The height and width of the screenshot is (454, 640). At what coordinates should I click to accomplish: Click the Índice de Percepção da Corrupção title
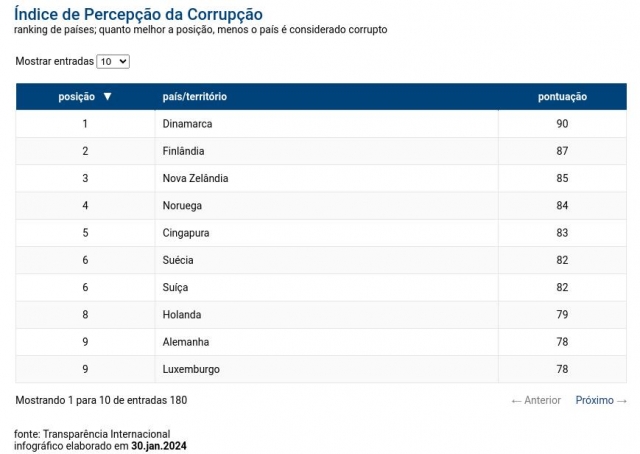(138, 14)
